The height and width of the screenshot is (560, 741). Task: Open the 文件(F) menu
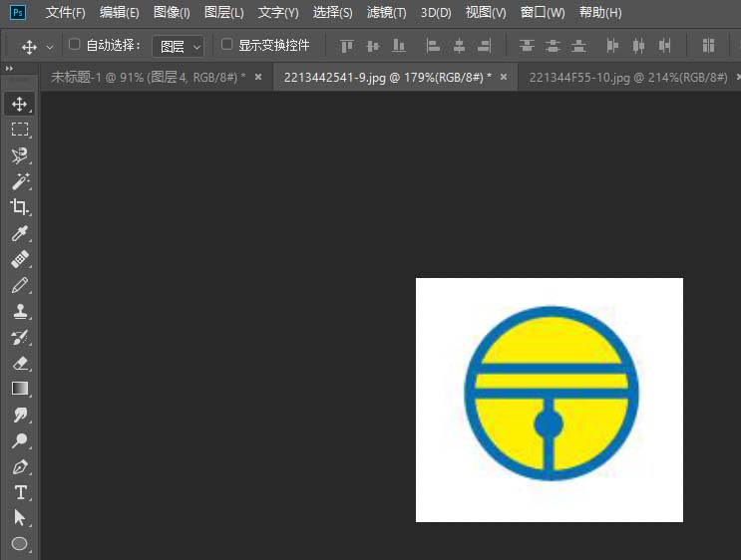tap(65, 12)
